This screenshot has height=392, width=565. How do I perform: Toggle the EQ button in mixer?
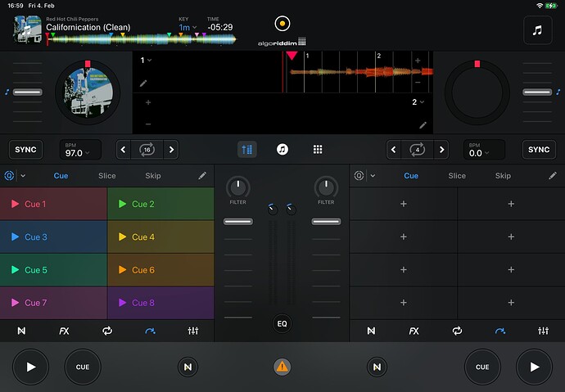[282, 323]
